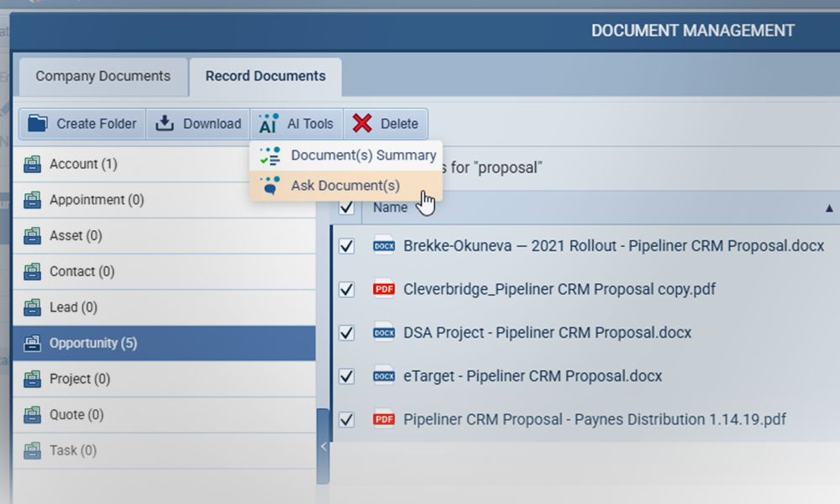Click the red Delete X icon
840x504 pixels.
click(362, 123)
